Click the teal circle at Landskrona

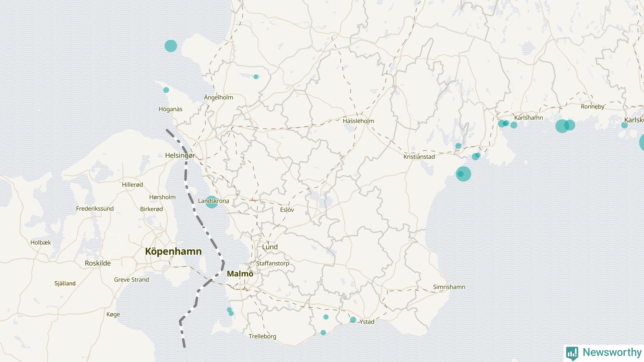coord(212,202)
